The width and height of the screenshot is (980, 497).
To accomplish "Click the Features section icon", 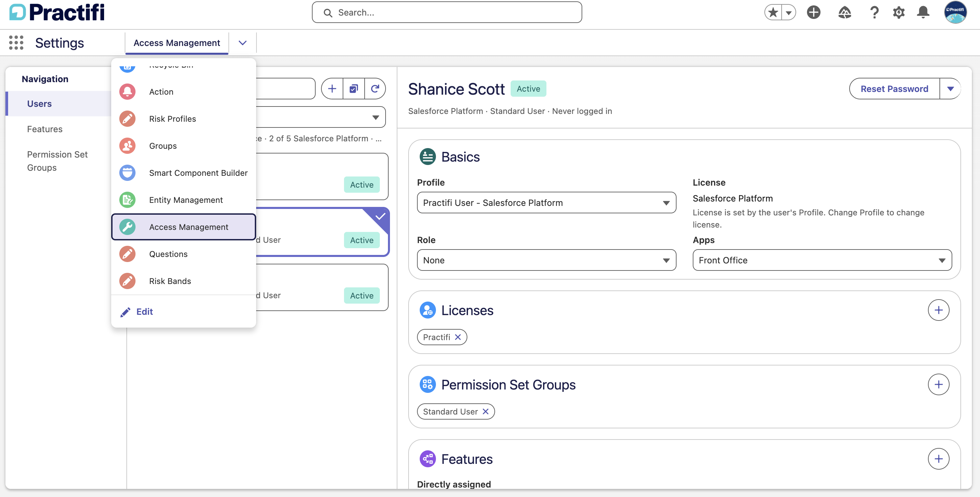I will (427, 458).
